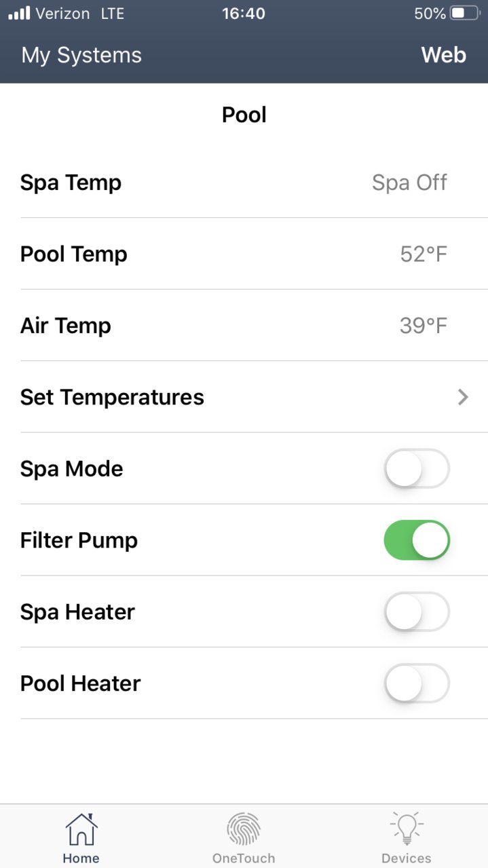488x868 pixels.
Task: Expand Set Temperatures chevron arrow
Action: pos(463,397)
